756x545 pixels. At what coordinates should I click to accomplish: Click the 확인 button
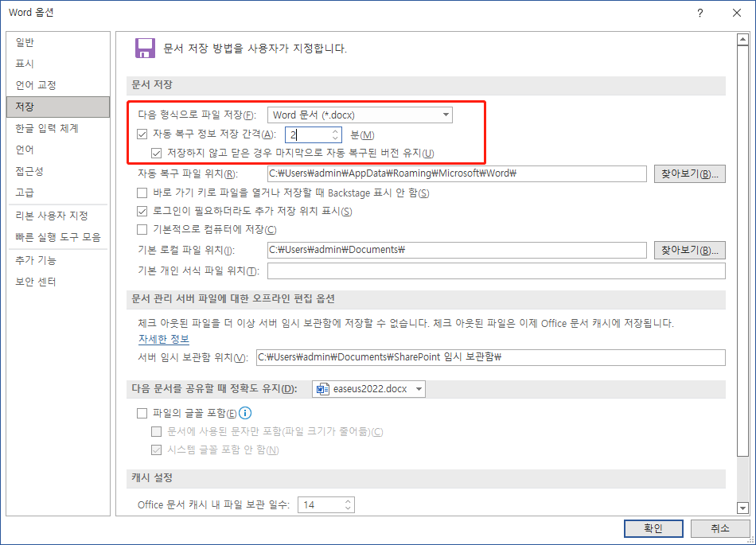coord(653,527)
